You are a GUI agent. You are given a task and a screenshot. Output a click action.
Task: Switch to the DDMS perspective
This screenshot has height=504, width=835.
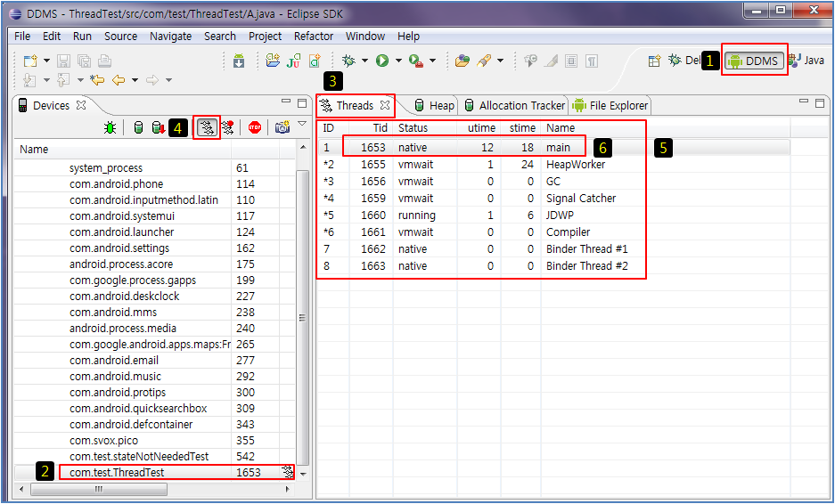[x=754, y=61]
